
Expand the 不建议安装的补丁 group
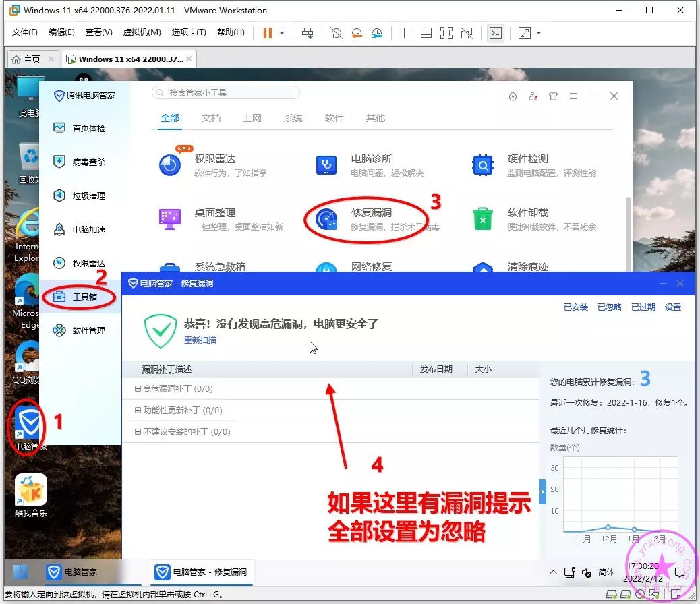(x=138, y=432)
